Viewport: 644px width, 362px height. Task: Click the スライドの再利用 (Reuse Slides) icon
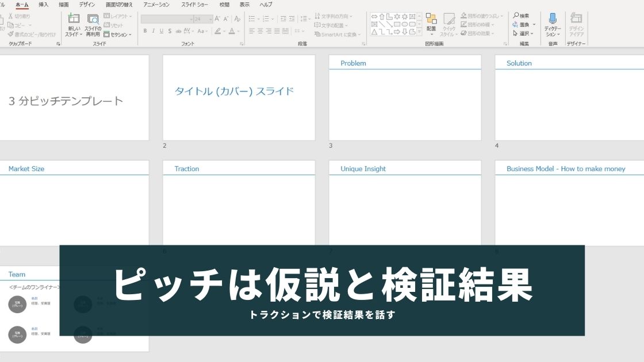[x=93, y=18]
